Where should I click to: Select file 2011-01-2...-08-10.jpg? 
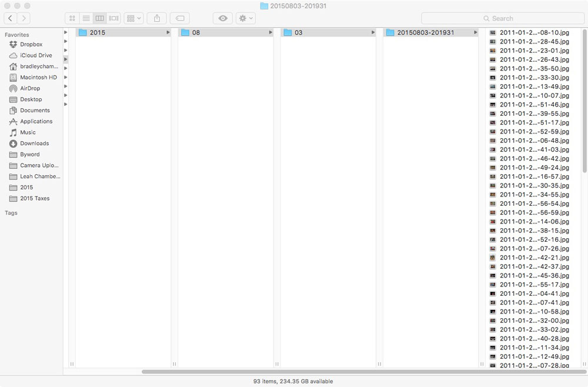point(534,32)
